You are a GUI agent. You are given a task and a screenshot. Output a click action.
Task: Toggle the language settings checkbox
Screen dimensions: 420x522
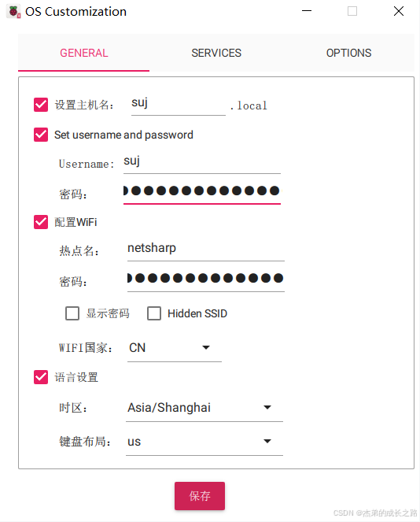point(41,377)
